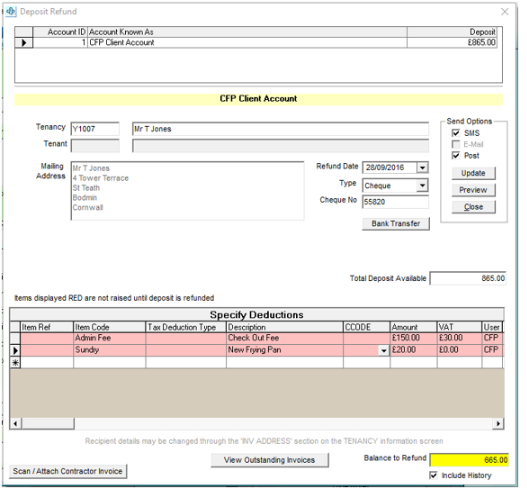The image size is (527, 491).
Task: Click the deductions grid right scroll arrow
Action: (x=498, y=423)
